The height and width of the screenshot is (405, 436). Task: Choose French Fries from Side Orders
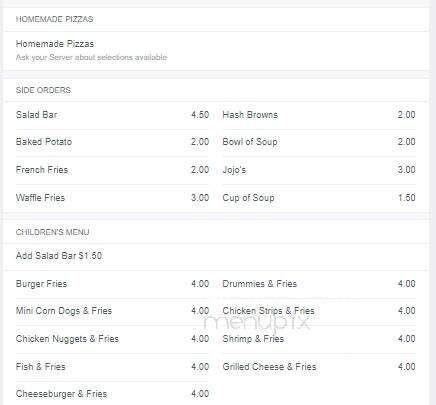(x=112, y=170)
